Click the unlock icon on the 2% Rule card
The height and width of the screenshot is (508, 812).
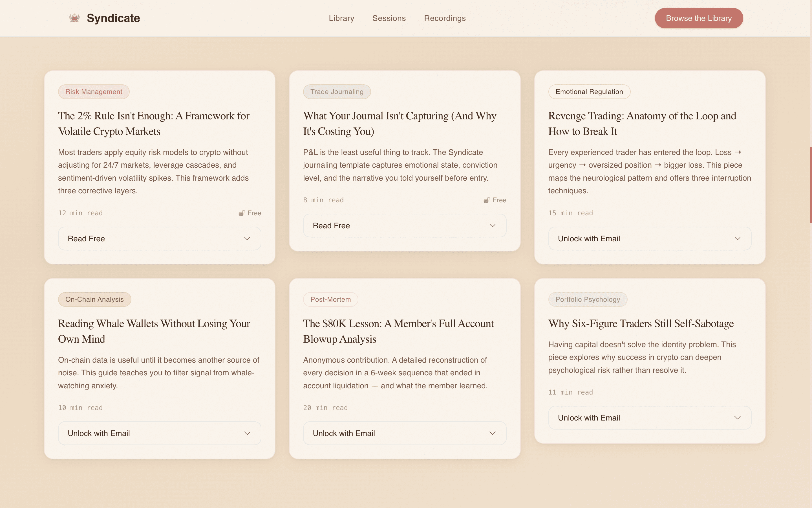(242, 213)
